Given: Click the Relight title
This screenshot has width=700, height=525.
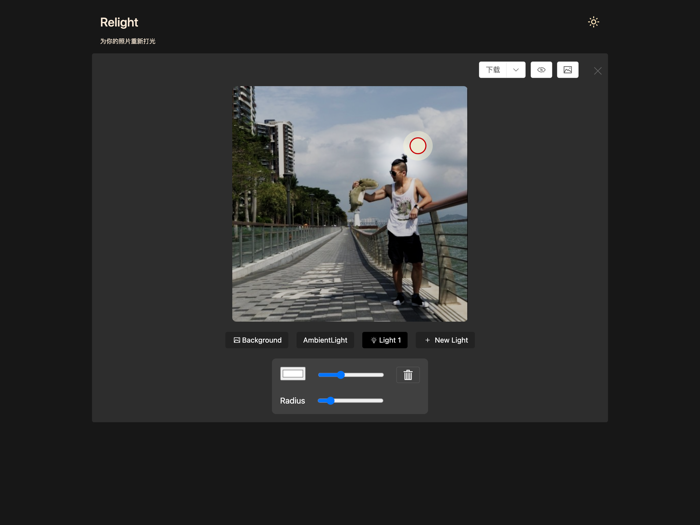Looking at the screenshot, I should 119,22.
